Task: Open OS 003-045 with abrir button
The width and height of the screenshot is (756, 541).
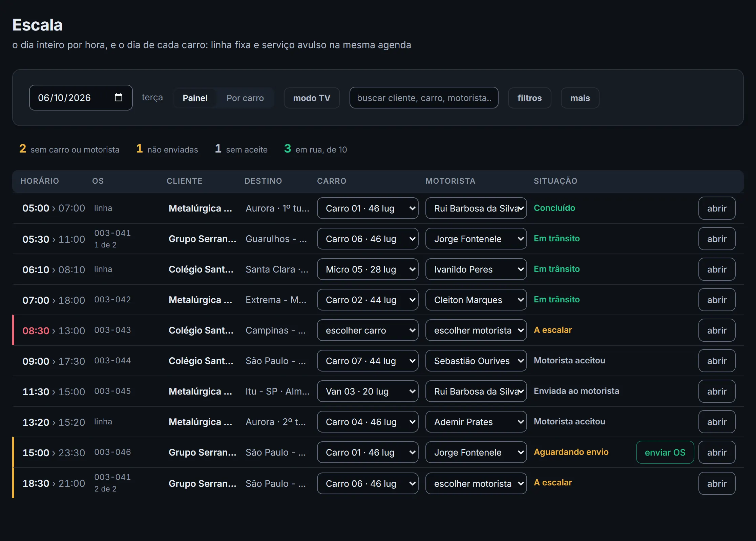Action: point(717,391)
